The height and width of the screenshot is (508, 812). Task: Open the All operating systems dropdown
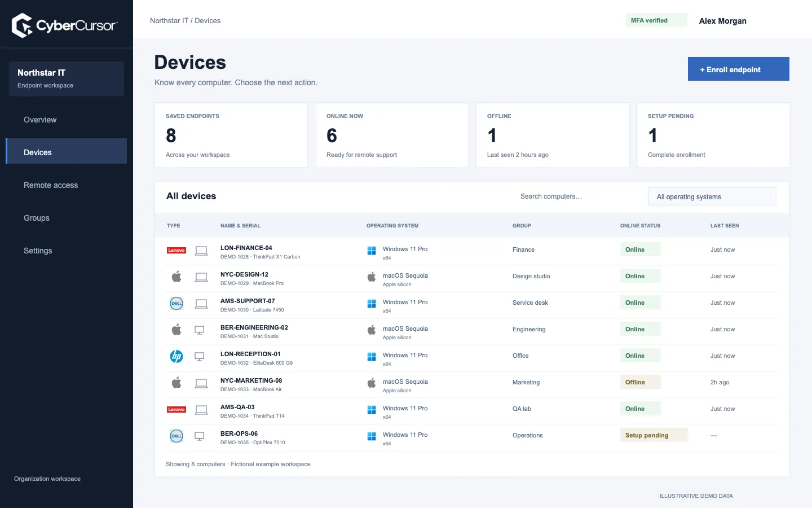712,196
